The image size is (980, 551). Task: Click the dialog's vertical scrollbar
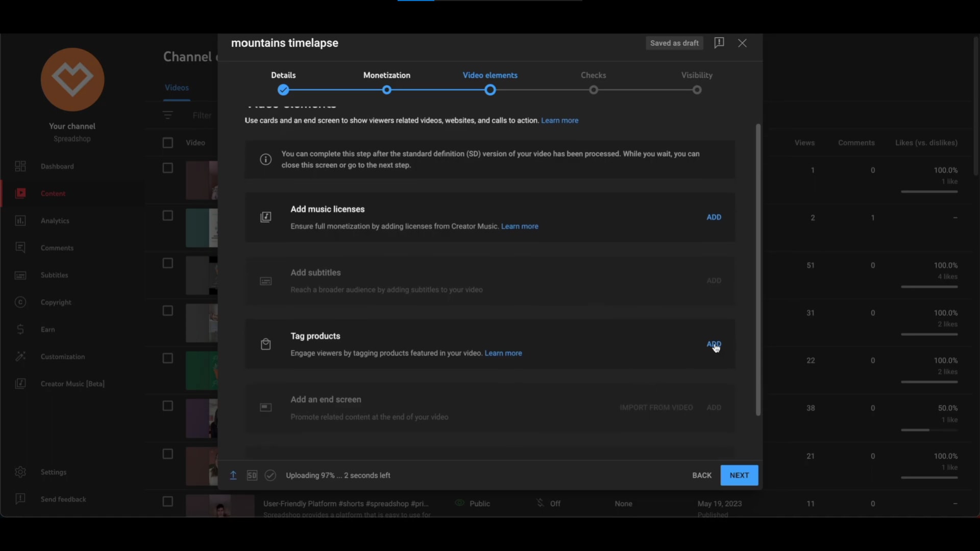click(758, 269)
